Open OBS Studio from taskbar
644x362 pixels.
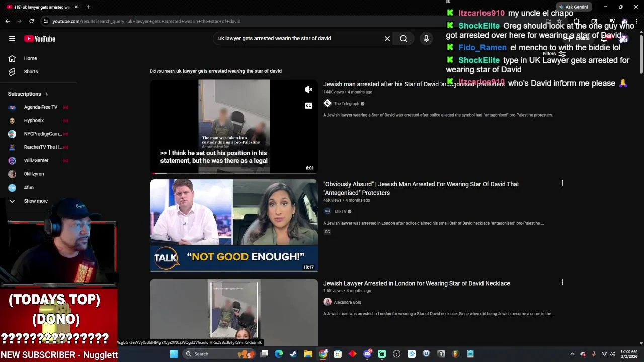(396, 354)
